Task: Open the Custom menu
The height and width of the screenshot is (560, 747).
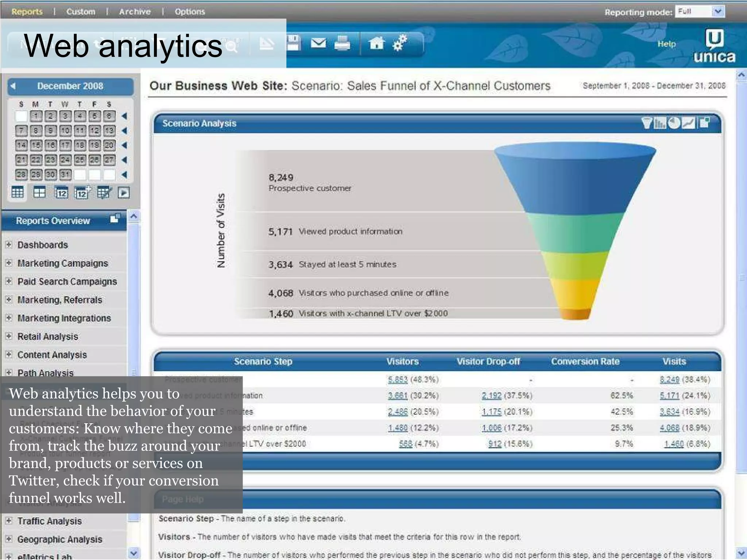Action: [x=81, y=12]
